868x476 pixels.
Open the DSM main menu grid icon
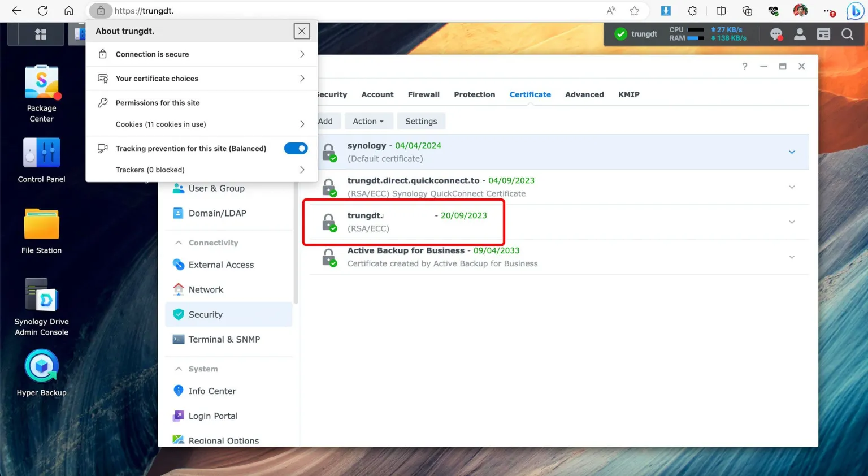(x=40, y=34)
